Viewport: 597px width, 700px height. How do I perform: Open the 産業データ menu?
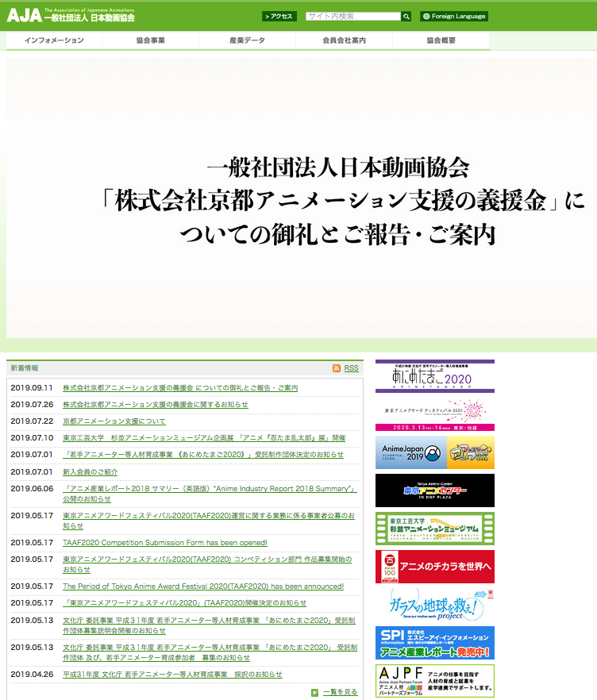[x=248, y=40]
